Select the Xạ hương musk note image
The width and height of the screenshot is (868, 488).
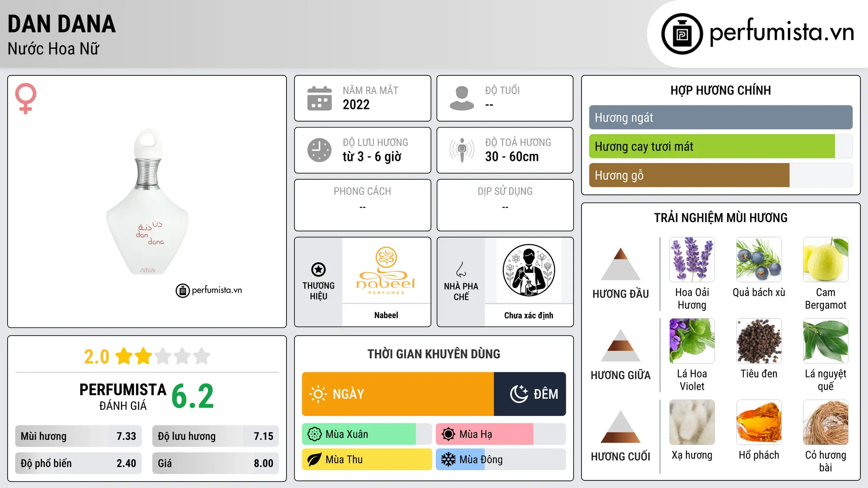coord(692,422)
